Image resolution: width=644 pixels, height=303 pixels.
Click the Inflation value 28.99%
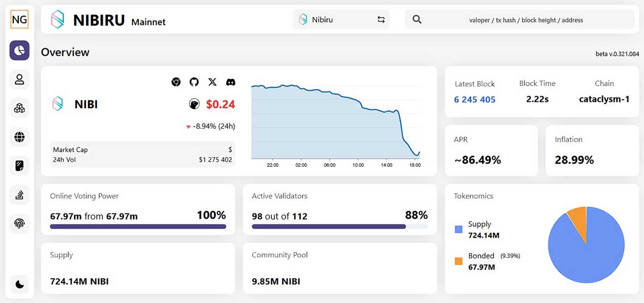pyautogui.click(x=574, y=160)
